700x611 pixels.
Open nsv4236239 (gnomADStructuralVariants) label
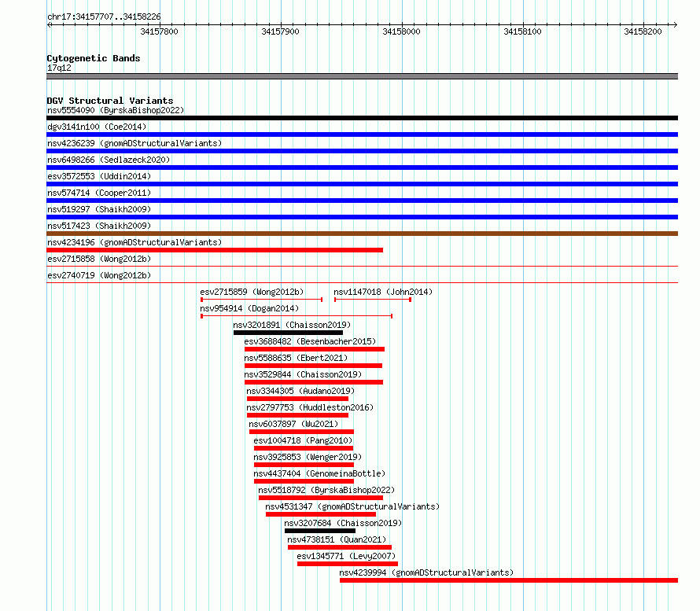click(134, 143)
